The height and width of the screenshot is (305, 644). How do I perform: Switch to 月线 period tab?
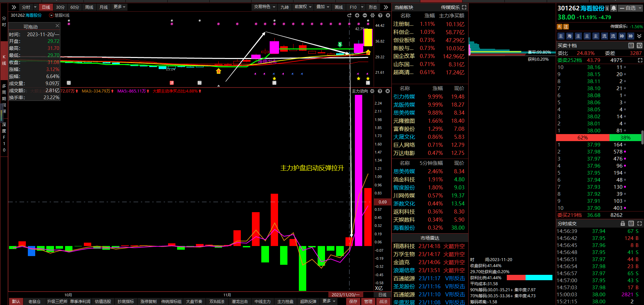tap(104, 7)
